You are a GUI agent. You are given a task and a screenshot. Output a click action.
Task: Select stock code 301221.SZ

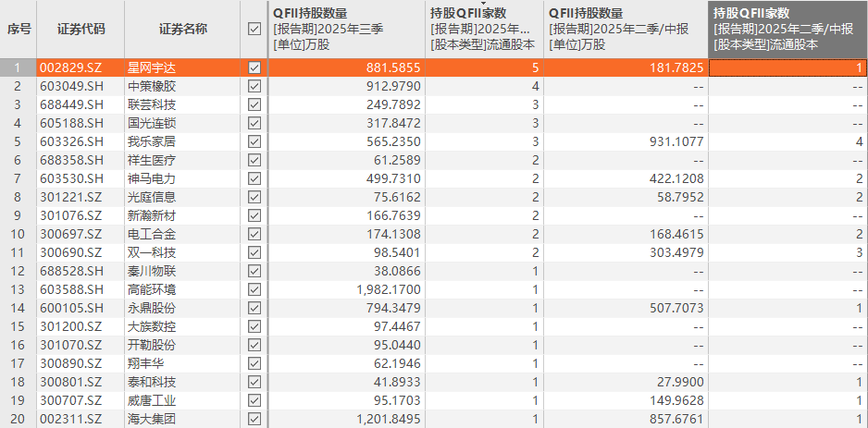[x=71, y=197]
